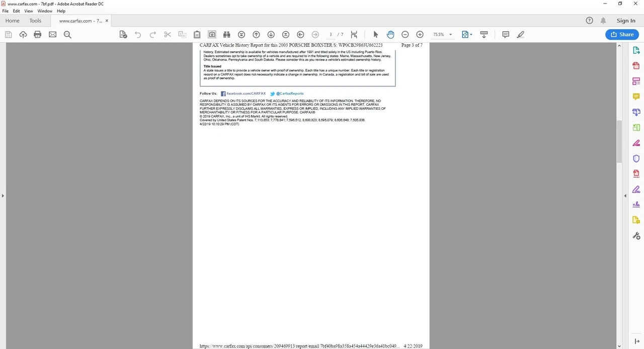The height and width of the screenshot is (349, 644).
Task: Take a snapshot with camera icon
Action: 212,34
